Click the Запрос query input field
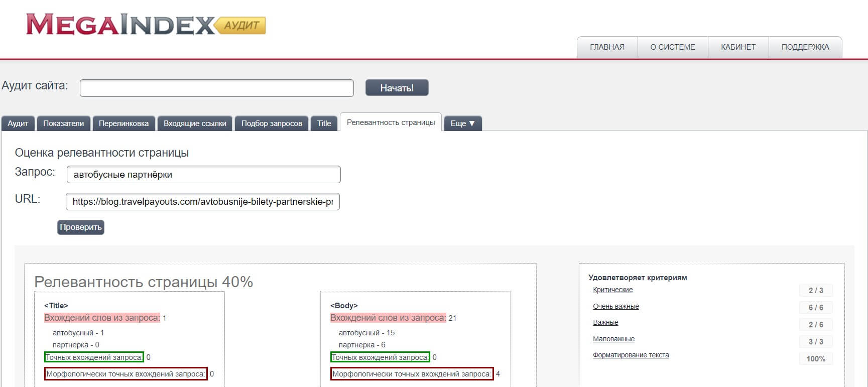 click(x=203, y=175)
